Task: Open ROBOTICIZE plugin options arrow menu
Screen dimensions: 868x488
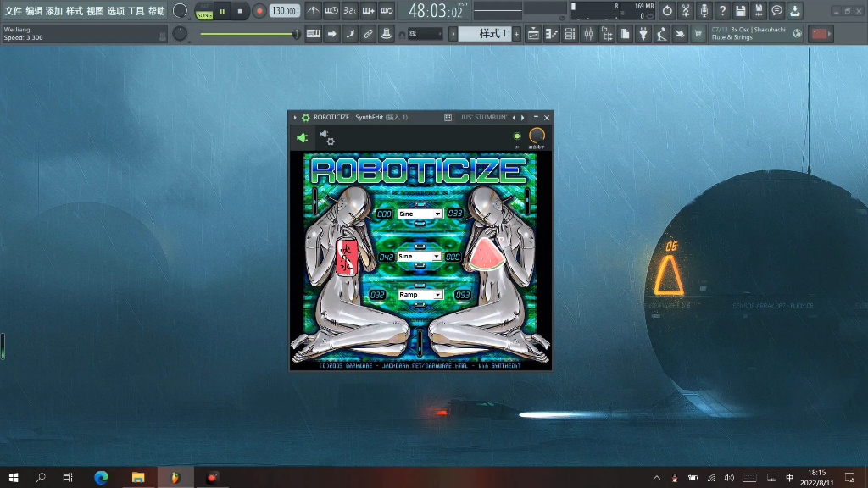Action: click(295, 117)
